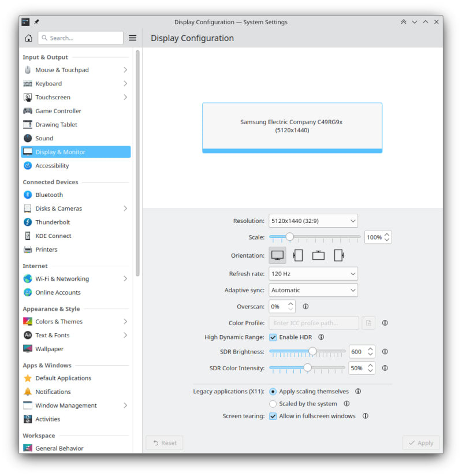Click the Apply button
This screenshot has height=476, width=462.
(421, 443)
